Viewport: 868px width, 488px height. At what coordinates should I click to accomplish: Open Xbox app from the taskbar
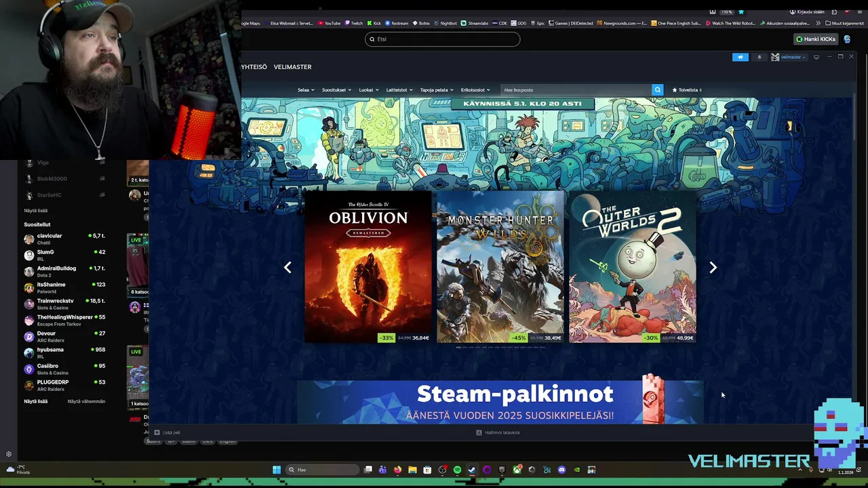pyautogui.click(x=517, y=470)
